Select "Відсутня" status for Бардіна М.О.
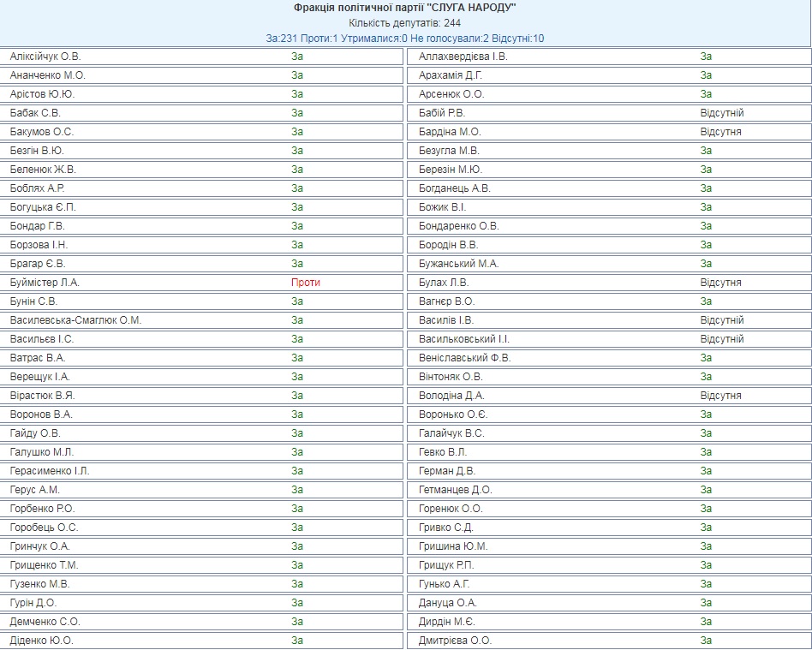This screenshot has width=812, height=650. click(721, 132)
